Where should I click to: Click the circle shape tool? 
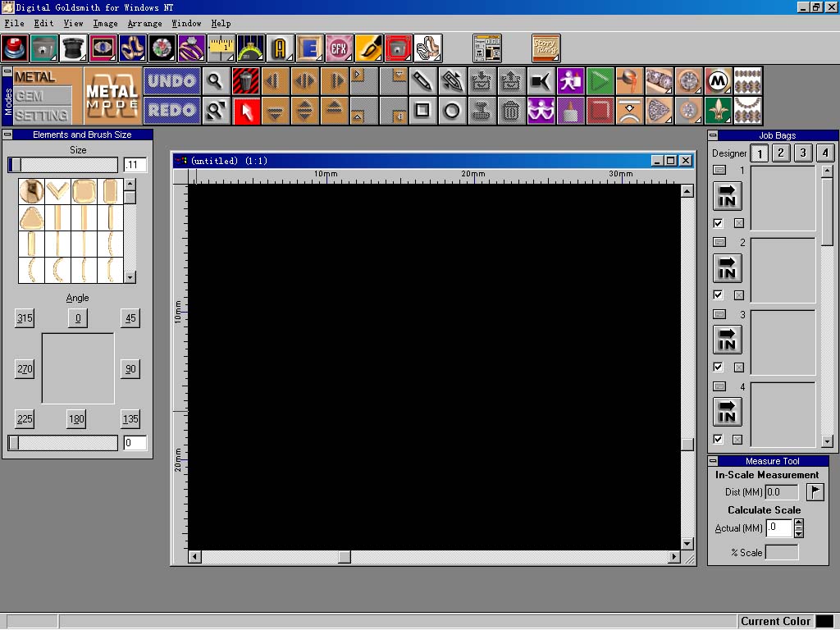pyautogui.click(x=452, y=111)
